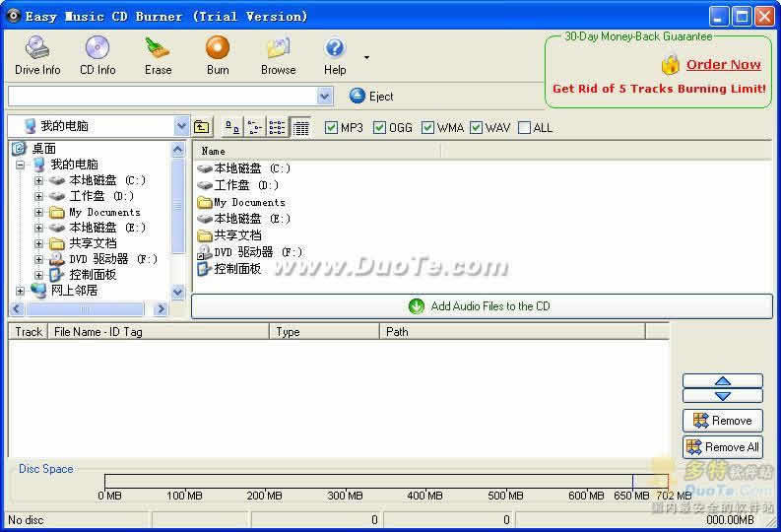Open the drive selection dropdown

point(325,96)
